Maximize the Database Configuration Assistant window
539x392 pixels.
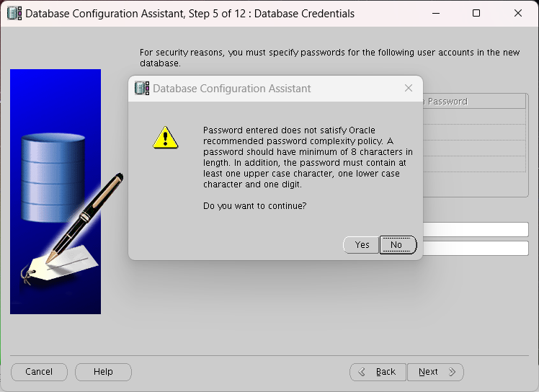(476, 14)
